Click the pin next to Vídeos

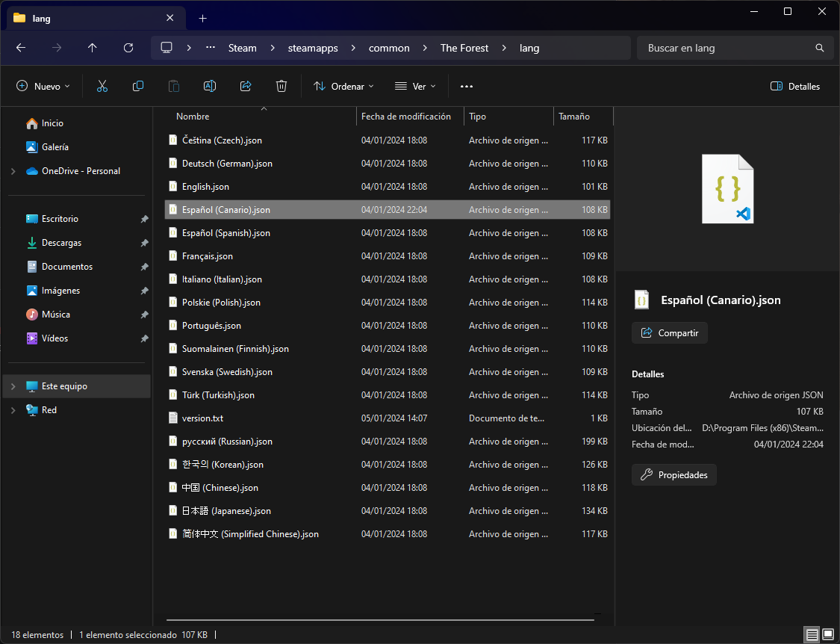[144, 338]
